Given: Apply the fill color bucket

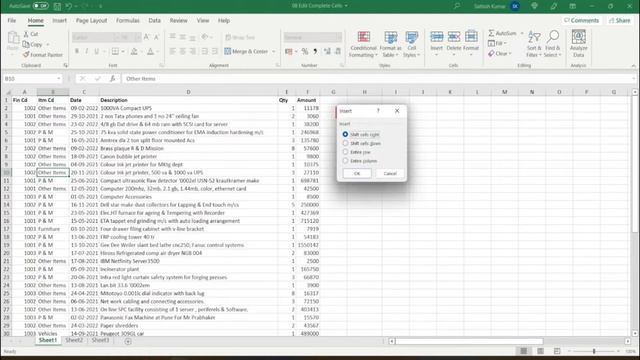Looking at the screenshot, I should (x=133, y=51).
